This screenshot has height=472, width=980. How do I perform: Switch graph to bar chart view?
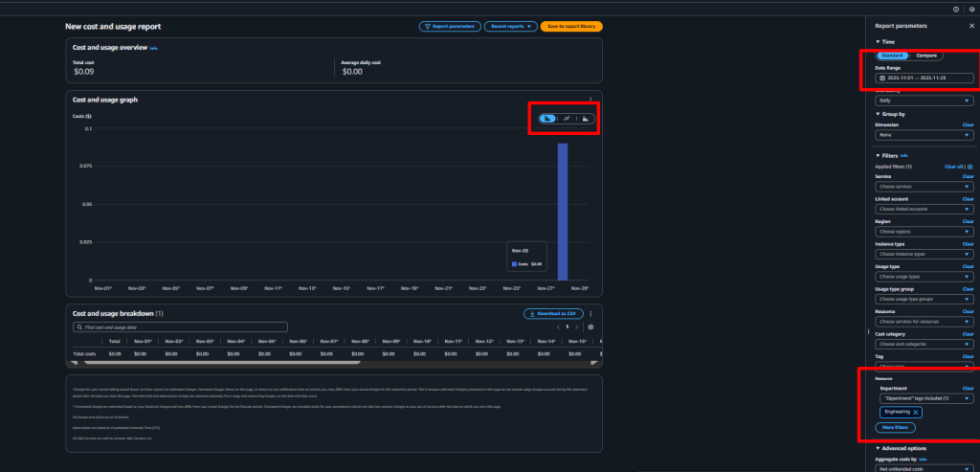547,119
